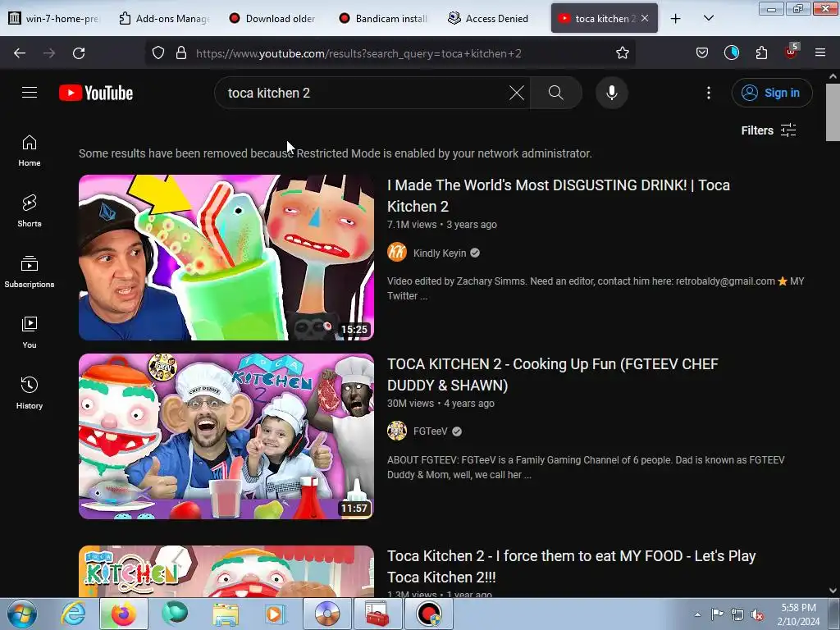Click the blue circular toolbar extension icon
Viewport: 840px width, 630px height.
[x=731, y=53]
